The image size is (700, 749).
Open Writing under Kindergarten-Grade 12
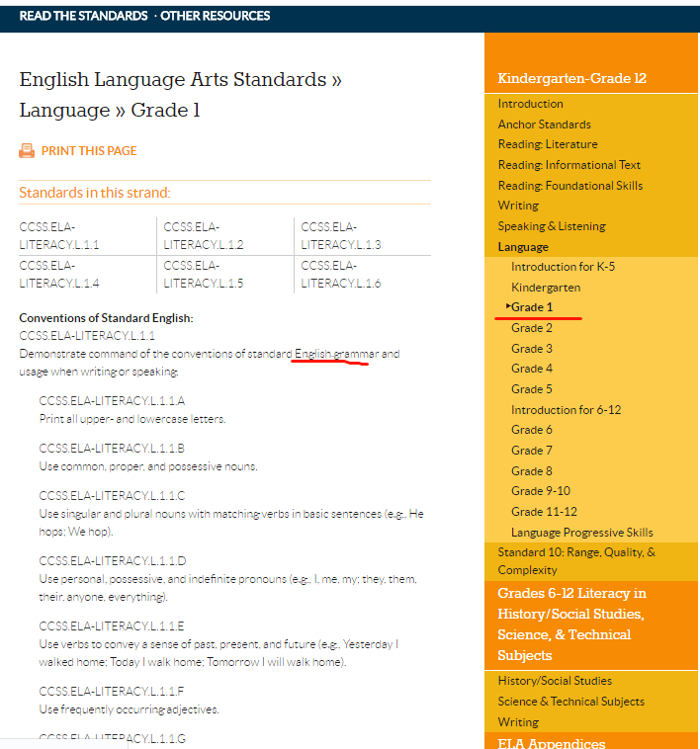pyautogui.click(x=518, y=206)
